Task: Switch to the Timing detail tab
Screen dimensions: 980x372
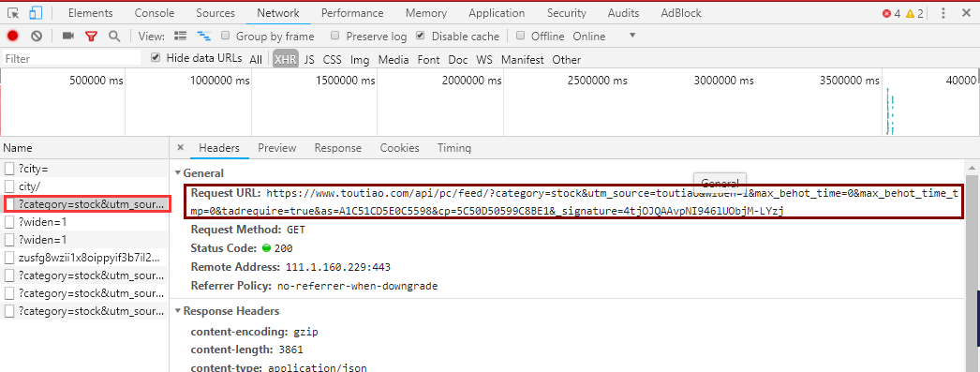Action: pos(454,148)
